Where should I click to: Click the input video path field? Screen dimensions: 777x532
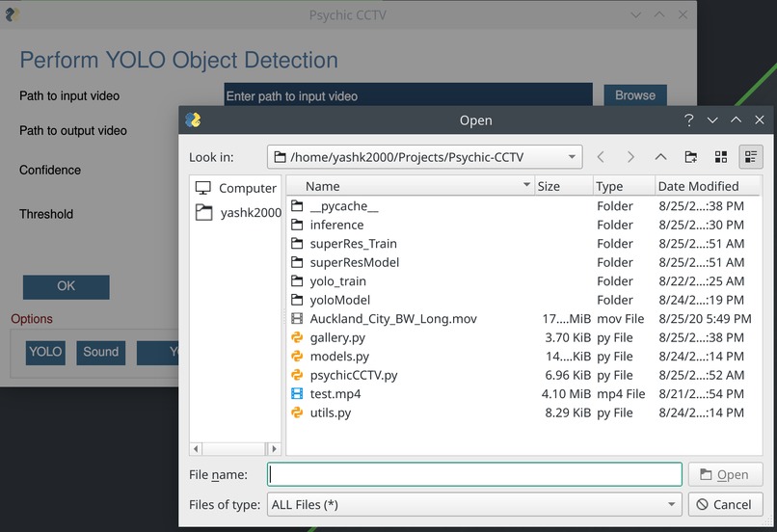click(x=408, y=95)
